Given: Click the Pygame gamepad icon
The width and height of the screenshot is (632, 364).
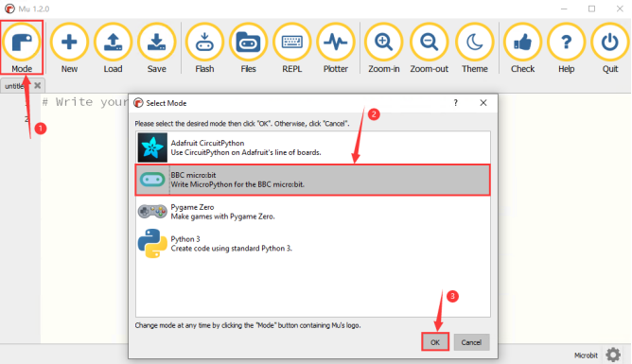Looking at the screenshot, I should tap(152, 212).
